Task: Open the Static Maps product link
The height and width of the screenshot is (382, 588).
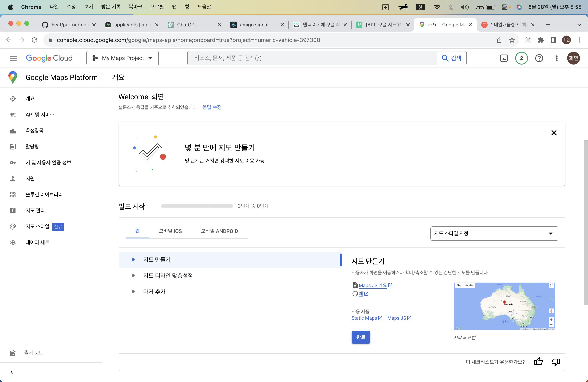Action: coord(367,318)
